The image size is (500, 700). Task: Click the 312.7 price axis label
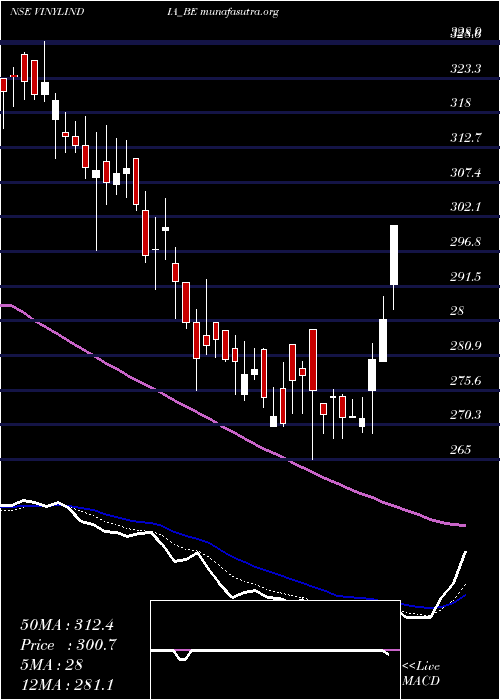click(x=466, y=138)
